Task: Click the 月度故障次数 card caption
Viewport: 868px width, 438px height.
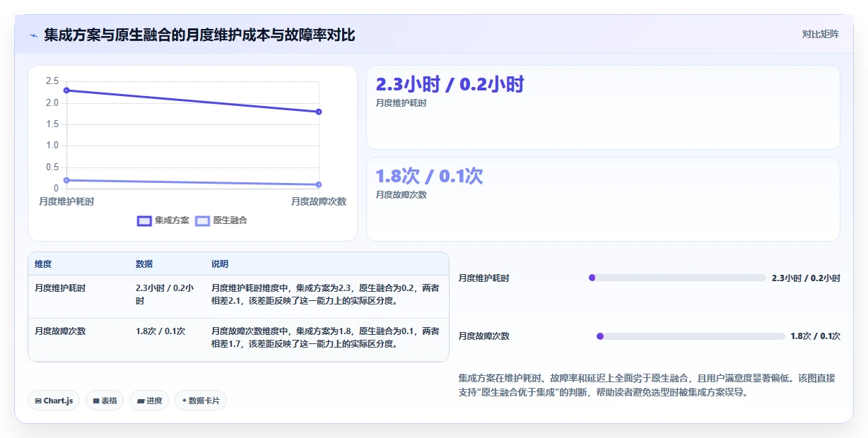Action: point(401,195)
